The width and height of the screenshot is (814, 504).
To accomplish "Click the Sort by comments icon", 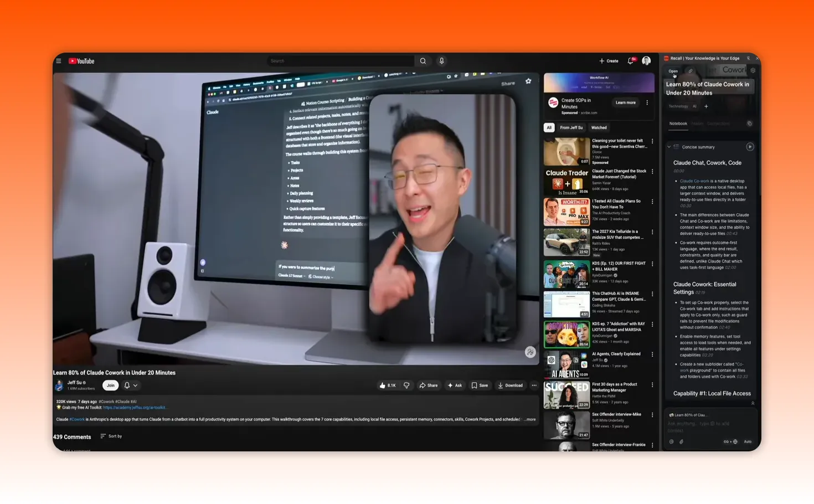I will coord(103,436).
